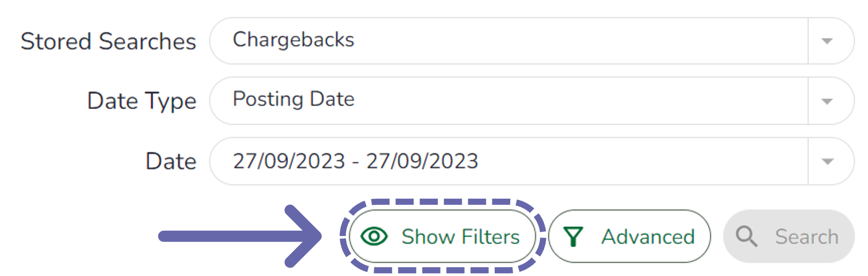Click the dashed purple outline around Show Filters
Image resolution: width=868 pixels, height=276 pixels.
click(x=442, y=202)
